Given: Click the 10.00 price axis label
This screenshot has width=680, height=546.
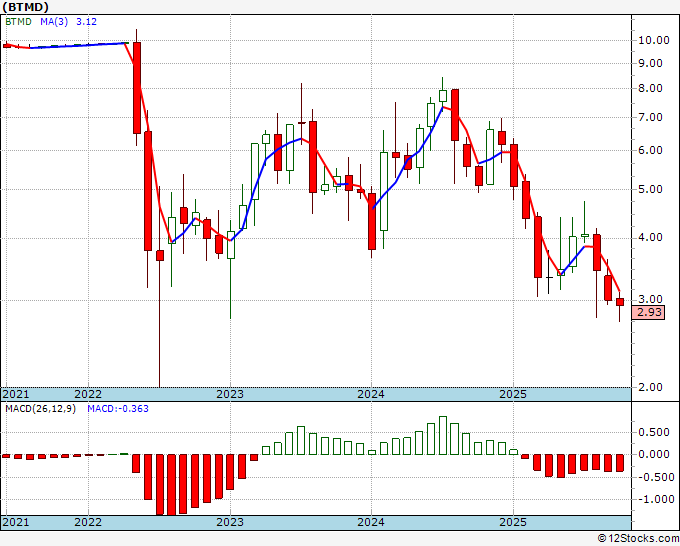Looking at the screenshot, I should tap(654, 40).
